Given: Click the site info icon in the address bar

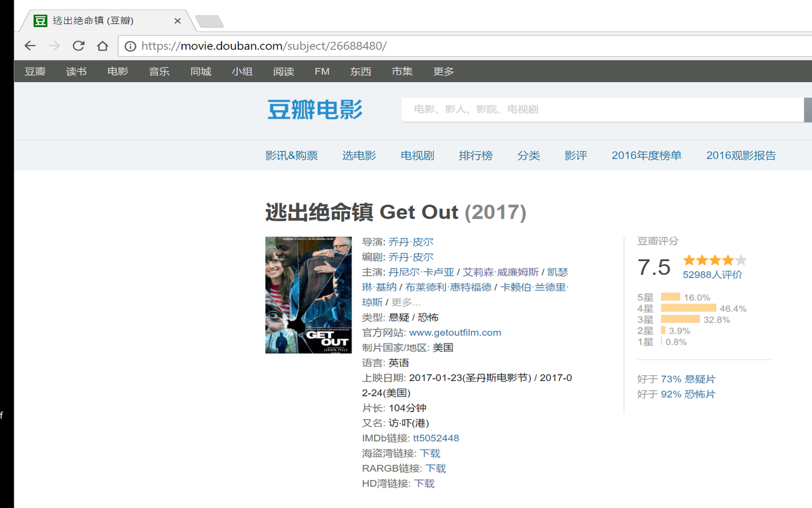Looking at the screenshot, I should point(131,46).
